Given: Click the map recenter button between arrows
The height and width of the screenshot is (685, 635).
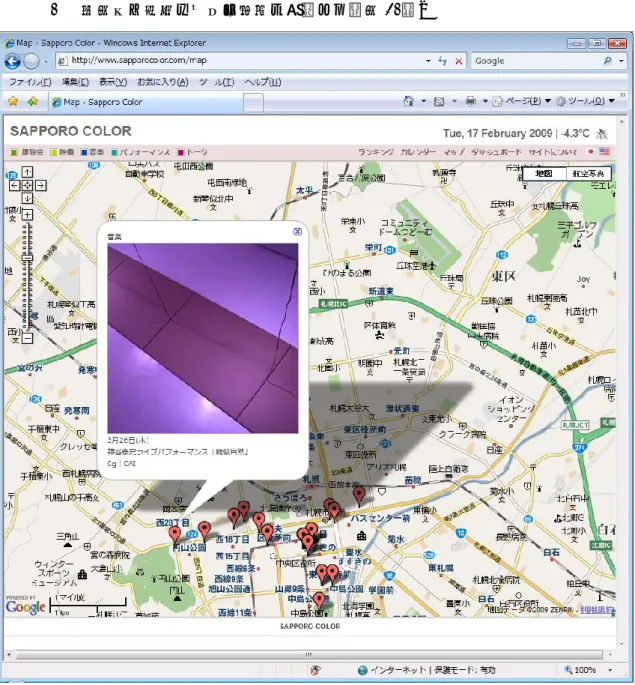Looking at the screenshot, I should pos(27,186).
